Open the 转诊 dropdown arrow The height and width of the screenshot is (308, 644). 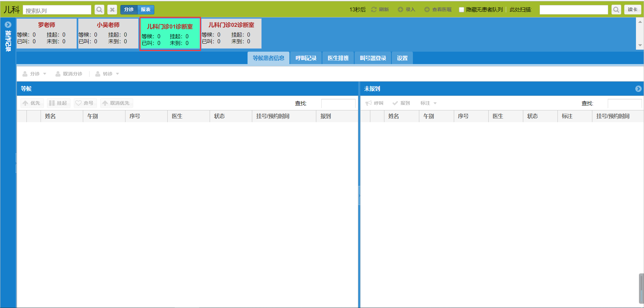click(117, 74)
